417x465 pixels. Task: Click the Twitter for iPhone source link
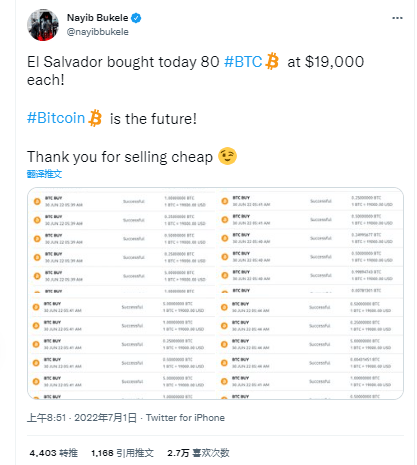click(185, 418)
